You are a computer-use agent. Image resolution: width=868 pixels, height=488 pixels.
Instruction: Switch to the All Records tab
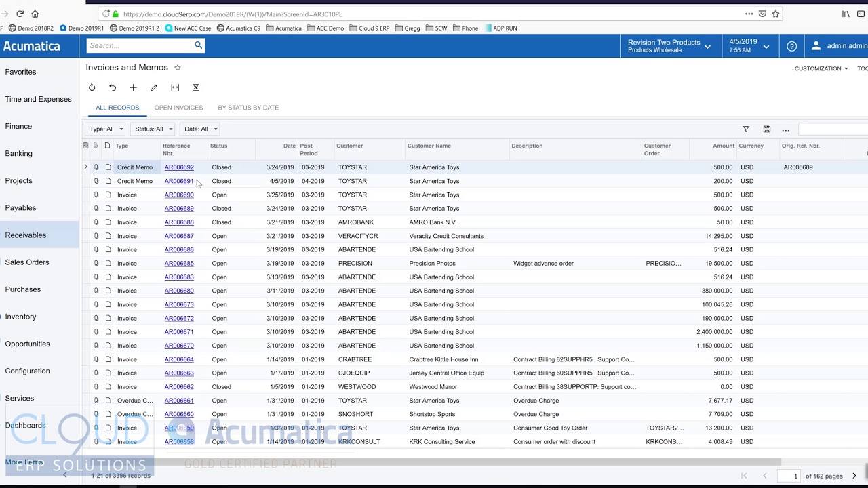tap(117, 108)
